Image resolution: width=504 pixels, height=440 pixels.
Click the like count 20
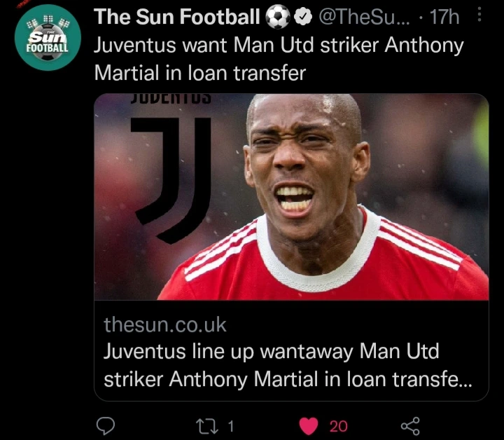[339, 427]
